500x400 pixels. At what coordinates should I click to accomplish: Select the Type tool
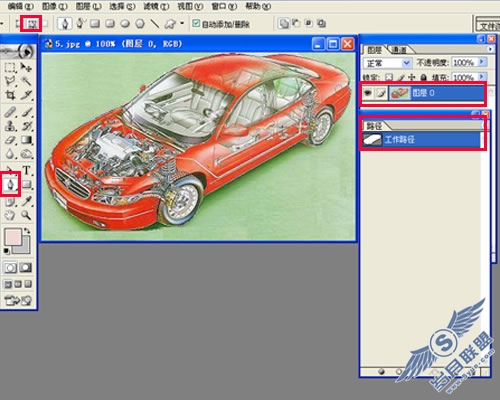(26, 171)
